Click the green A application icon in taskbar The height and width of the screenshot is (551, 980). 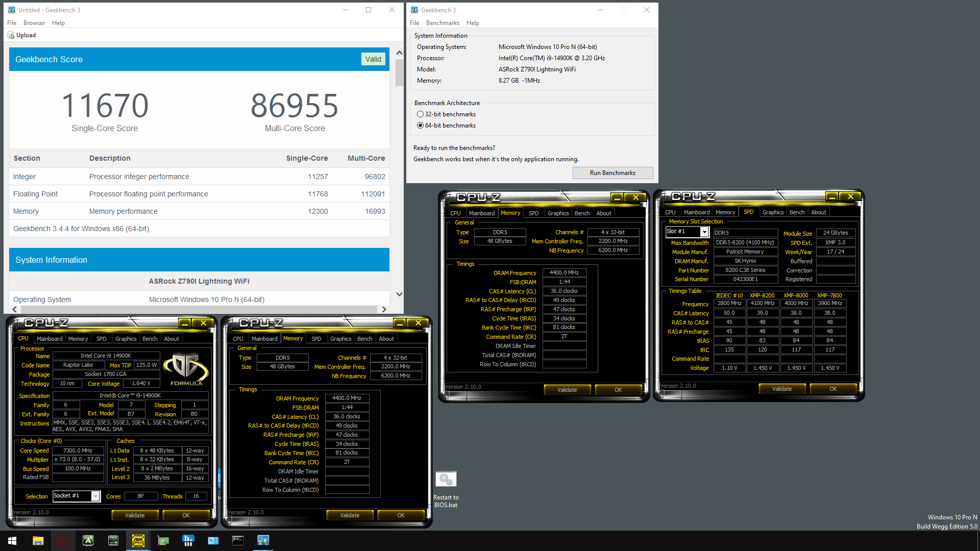pos(88,541)
